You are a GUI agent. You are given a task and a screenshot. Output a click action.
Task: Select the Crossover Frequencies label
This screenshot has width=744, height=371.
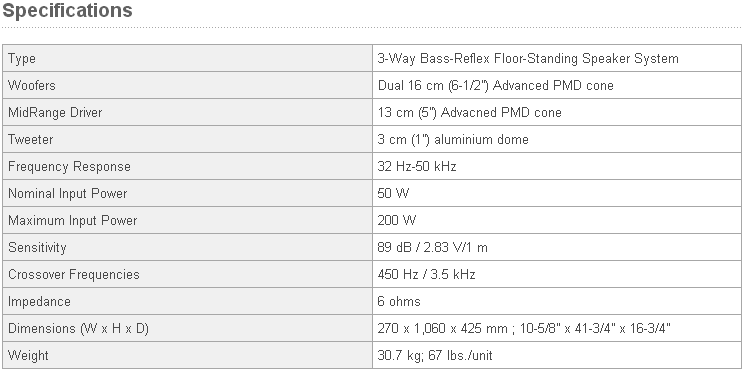click(x=74, y=275)
